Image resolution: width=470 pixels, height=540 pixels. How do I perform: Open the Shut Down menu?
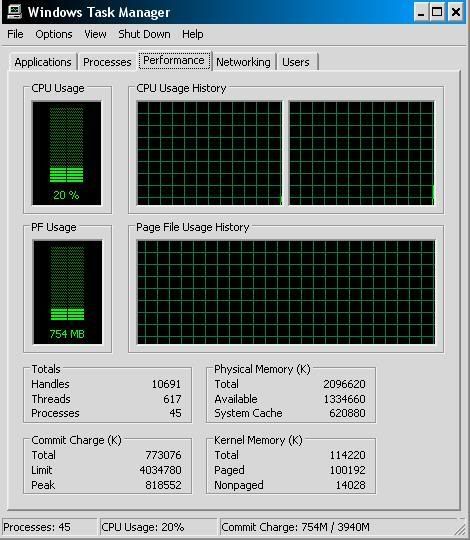pyautogui.click(x=144, y=34)
